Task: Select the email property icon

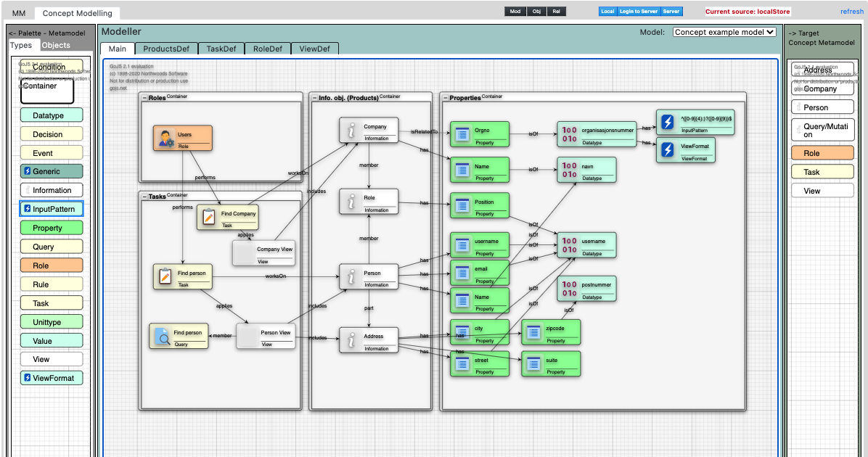Action: (462, 272)
